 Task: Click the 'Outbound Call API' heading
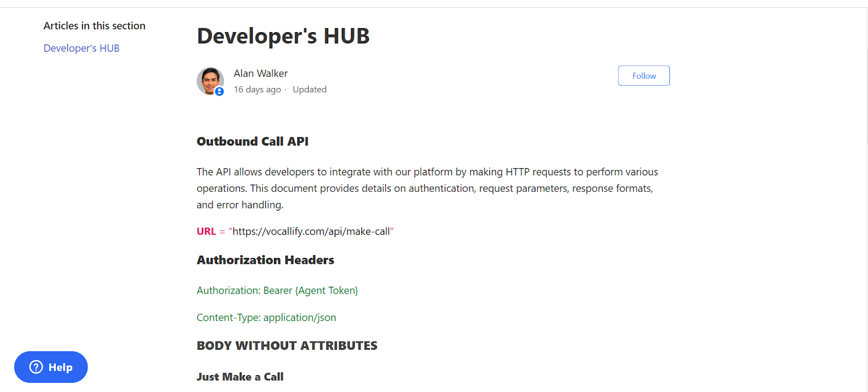[252, 142]
